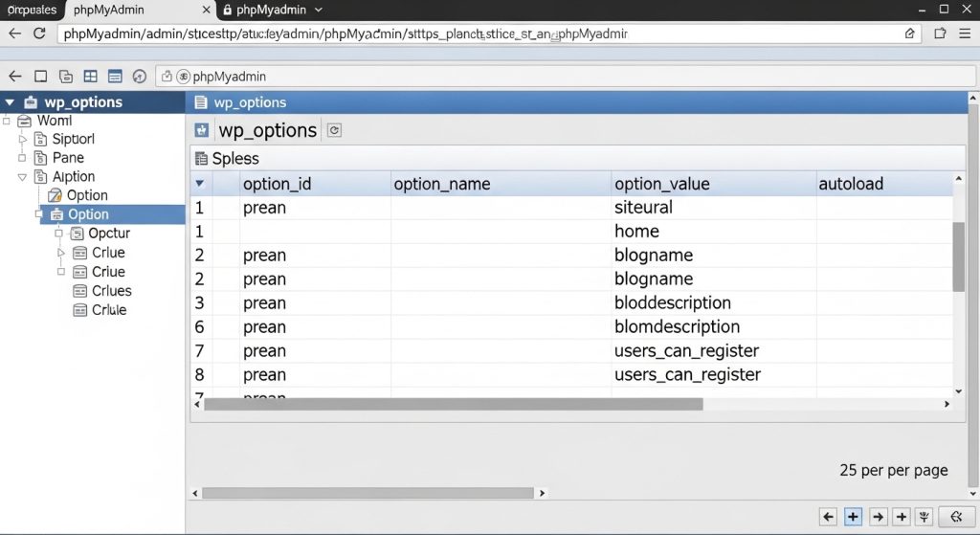Click the right arrow pagination button at bottom
This screenshot has height=535, width=980.
click(879, 516)
